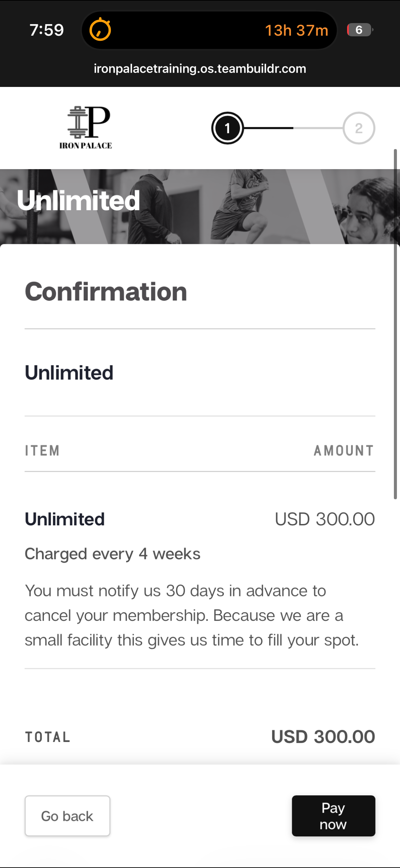400x868 pixels.
Task: Click the 30 days cancellation notice paragraph
Action: [192, 615]
